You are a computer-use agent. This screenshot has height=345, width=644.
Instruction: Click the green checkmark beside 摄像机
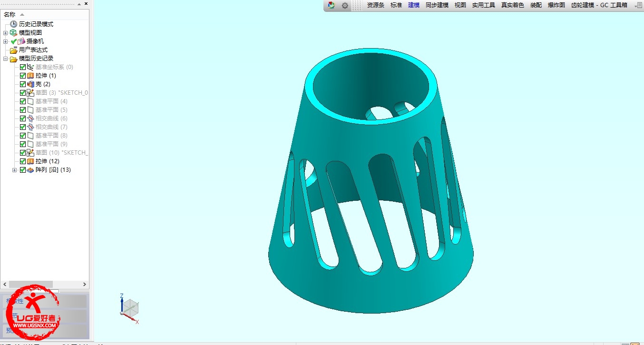pyautogui.click(x=13, y=41)
